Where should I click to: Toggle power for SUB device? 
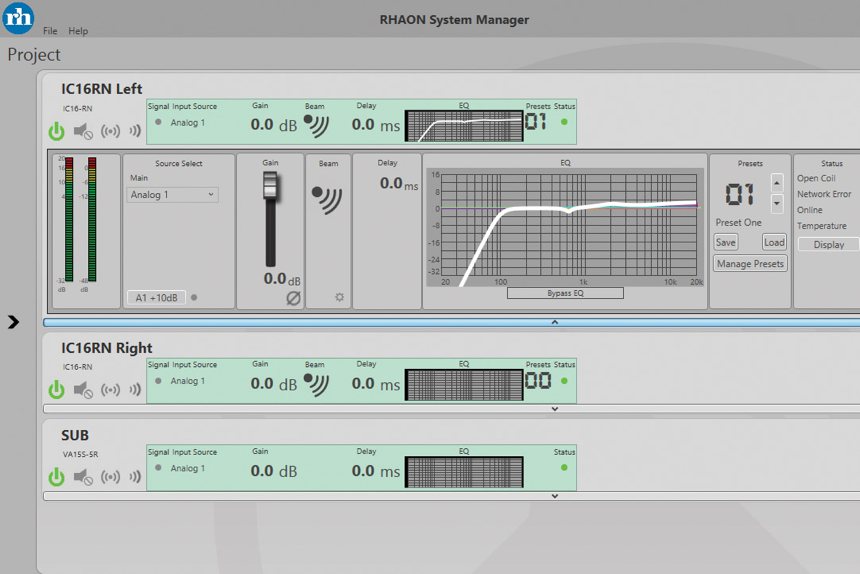click(56, 476)
